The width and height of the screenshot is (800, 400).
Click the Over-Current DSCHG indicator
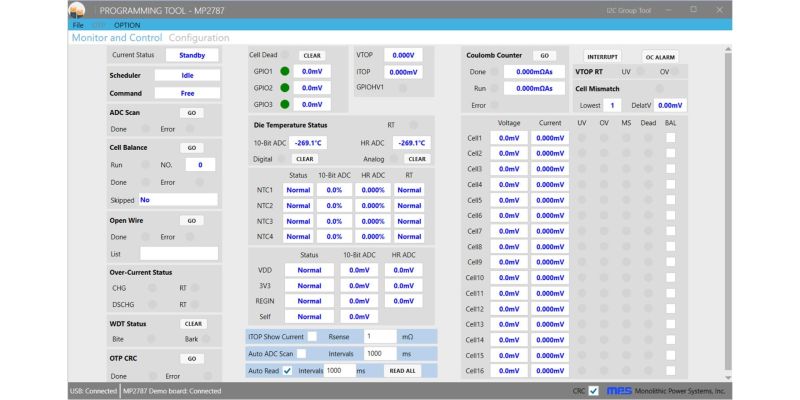[x=152, y=305]
